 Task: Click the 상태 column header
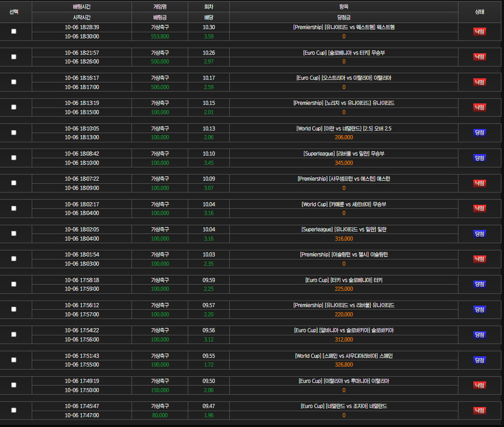coord(479,12)
